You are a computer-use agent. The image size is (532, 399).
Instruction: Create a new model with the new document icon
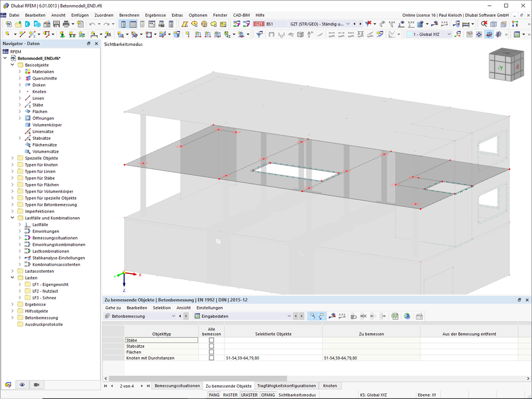pyautogui.click(x=8, y=24)
